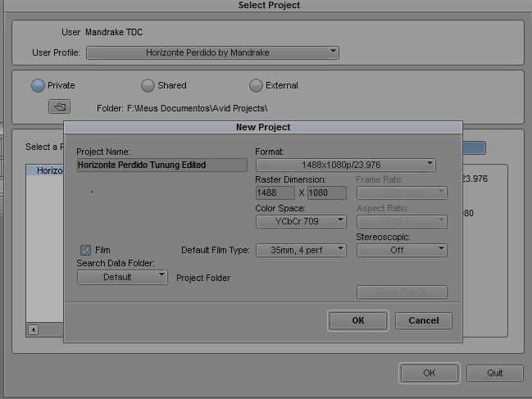Open the User Profile dropdown
Image resolution: width=532 pixels, height=399 pixels.
pos(212,53)
